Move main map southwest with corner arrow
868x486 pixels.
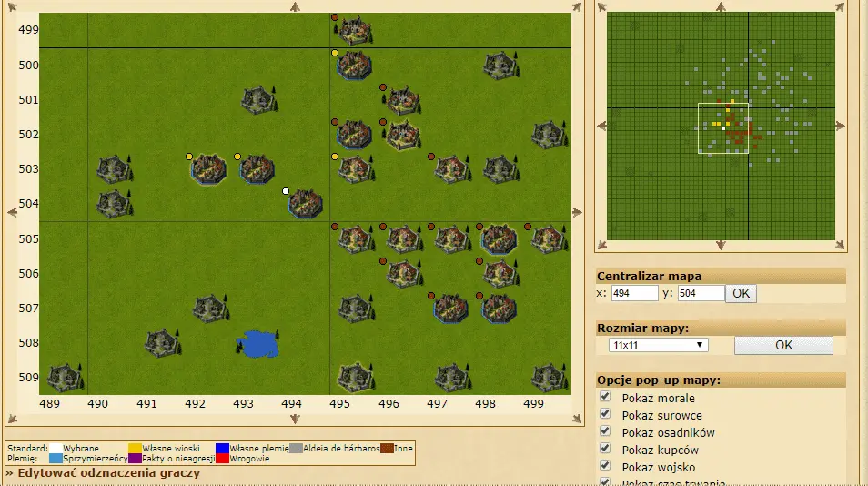pos(12,419)
